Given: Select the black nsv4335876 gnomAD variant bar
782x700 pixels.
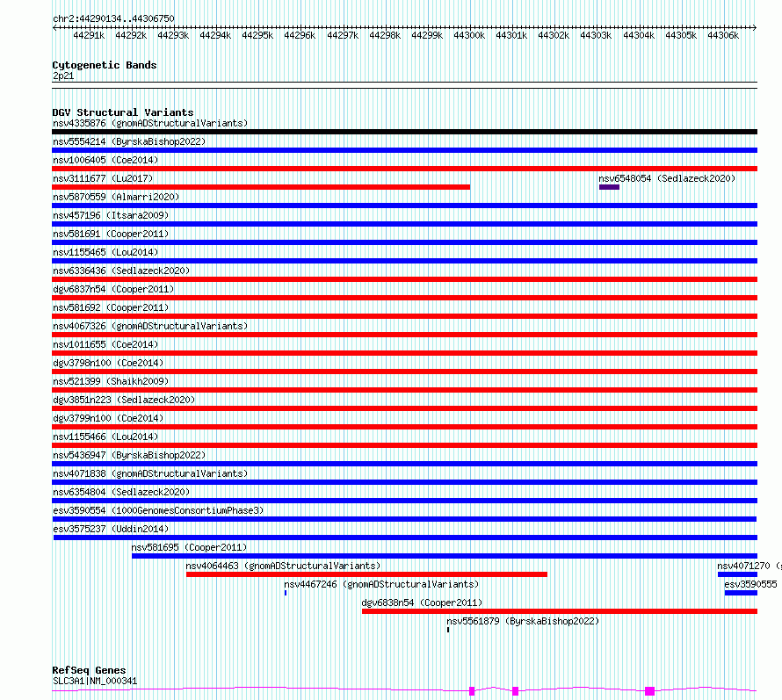Looking at the screenshot, I should click(x=404, y=132).
